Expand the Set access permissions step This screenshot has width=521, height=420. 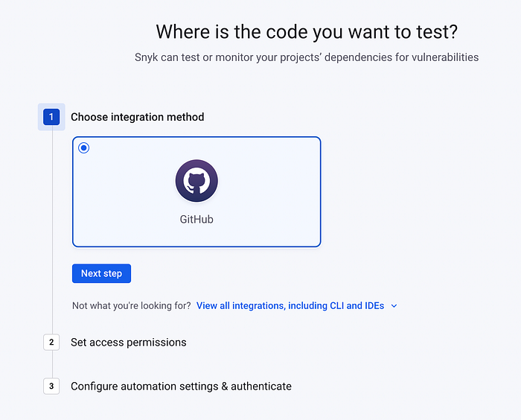[x=128, y=343]
